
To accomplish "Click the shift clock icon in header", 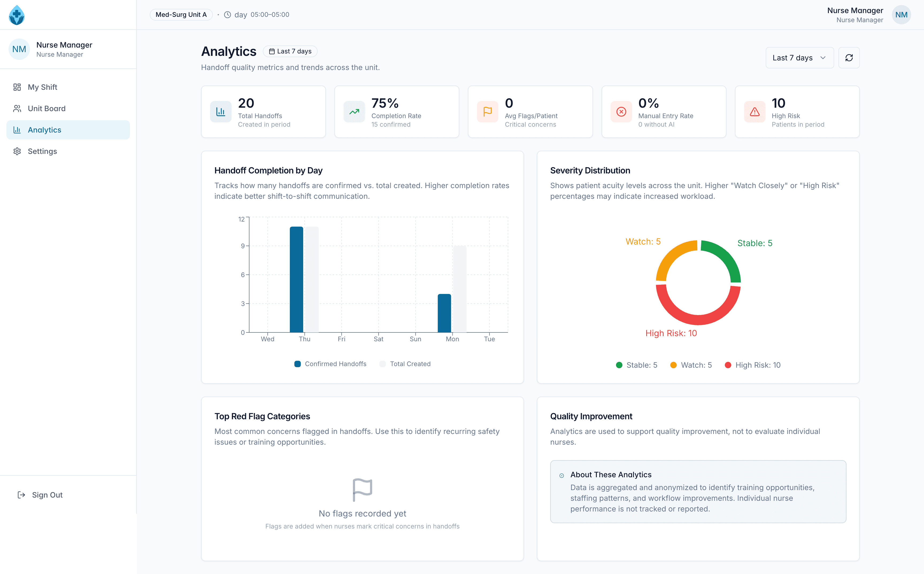I will point(228,15).
